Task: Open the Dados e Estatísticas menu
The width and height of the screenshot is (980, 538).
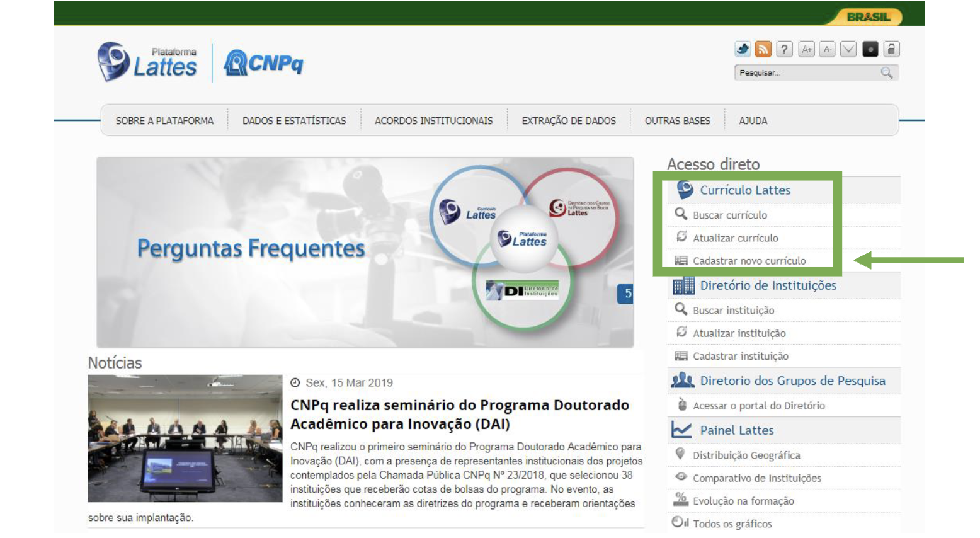Action: pos(294,121)
